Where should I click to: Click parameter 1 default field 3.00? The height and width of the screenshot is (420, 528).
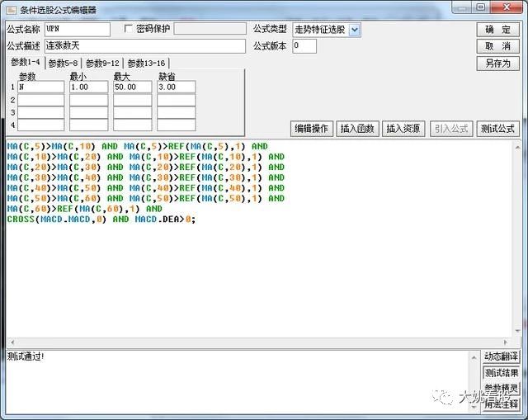[176, 87]
